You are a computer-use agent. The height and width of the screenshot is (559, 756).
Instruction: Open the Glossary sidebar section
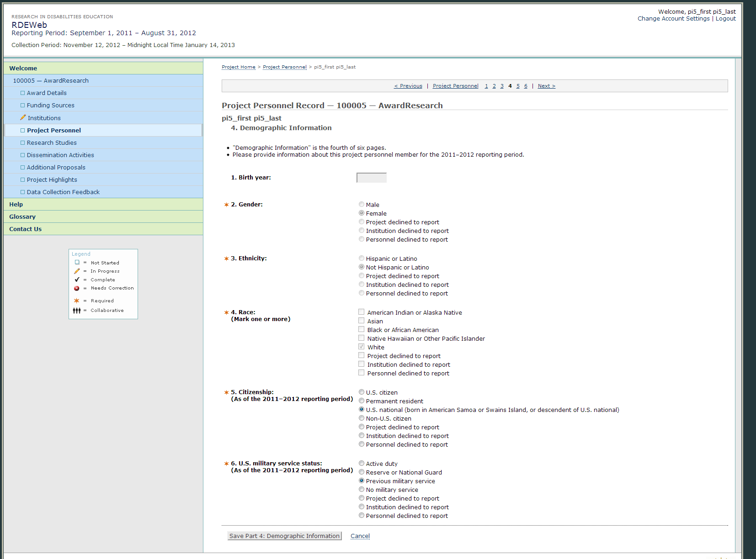(x=22, y=217)
